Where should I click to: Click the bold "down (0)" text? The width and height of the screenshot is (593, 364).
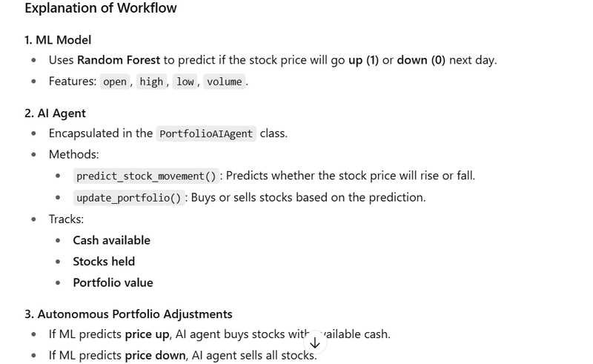tap(421, 60)
